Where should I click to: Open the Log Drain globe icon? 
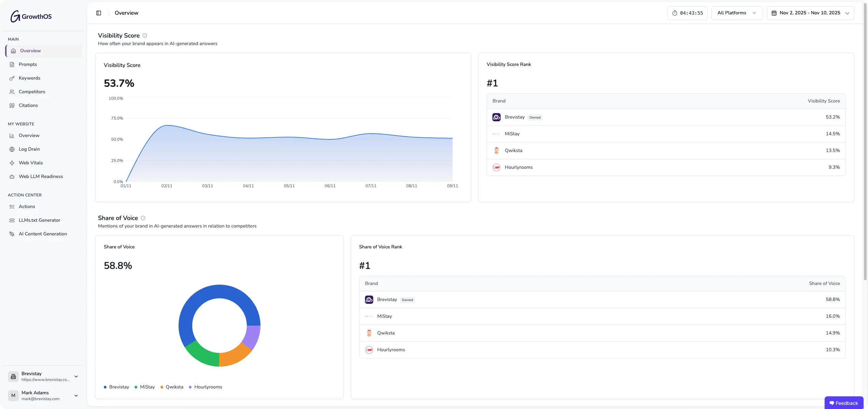pos(12,149)
